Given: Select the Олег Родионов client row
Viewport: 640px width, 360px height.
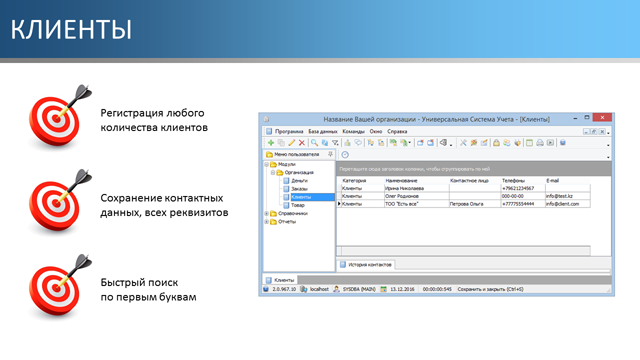Looking at the screenshot, I should 465,196.
